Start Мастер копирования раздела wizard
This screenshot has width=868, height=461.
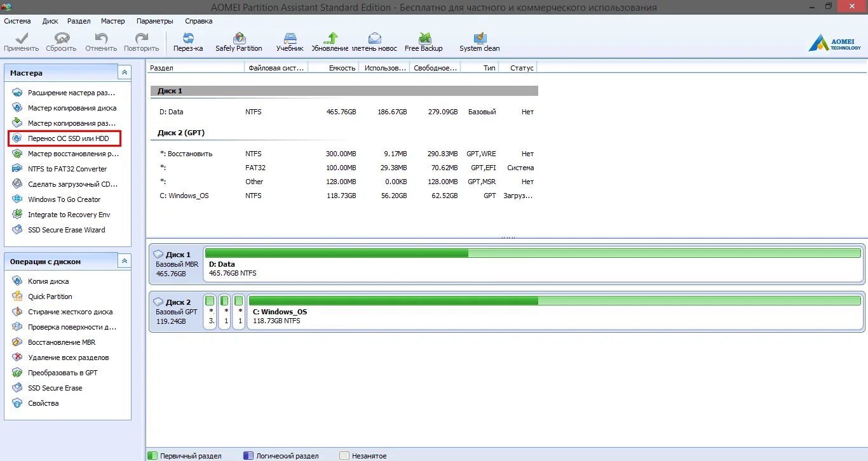[x=65, y=123]
